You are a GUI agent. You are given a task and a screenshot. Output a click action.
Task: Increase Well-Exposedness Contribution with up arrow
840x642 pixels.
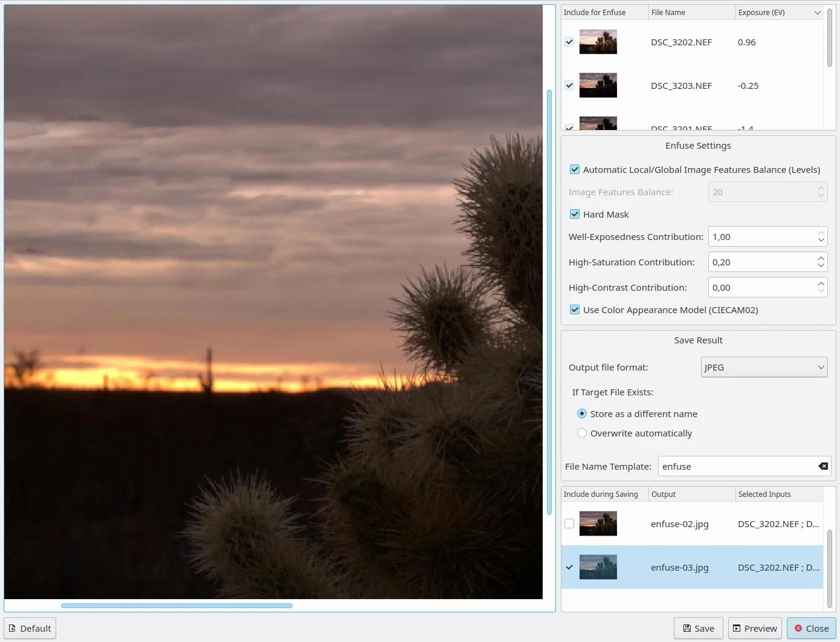821,233
